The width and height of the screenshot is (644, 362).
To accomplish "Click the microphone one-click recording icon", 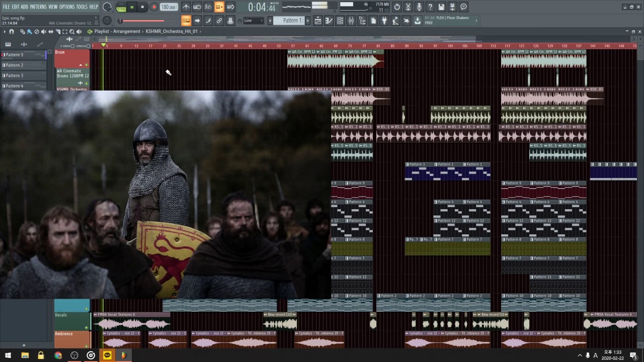I will click(419, 7).
